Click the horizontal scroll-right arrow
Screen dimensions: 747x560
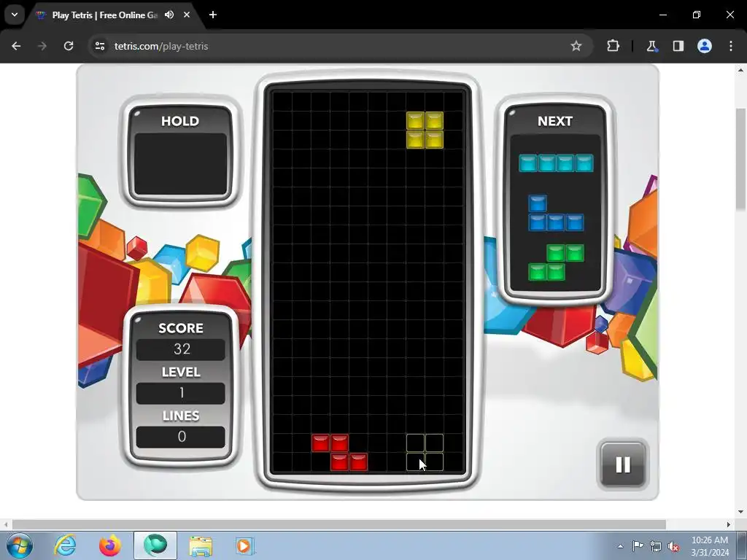click(x=729, y=524)
